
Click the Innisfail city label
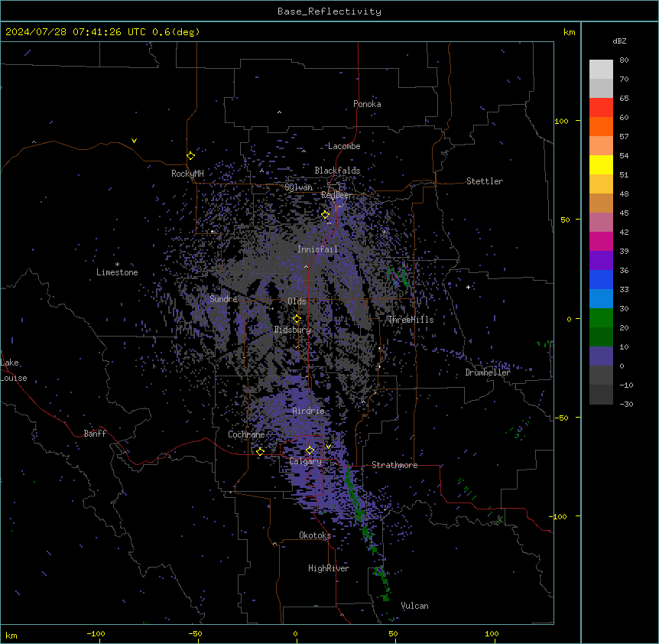[x=317, y=249]
